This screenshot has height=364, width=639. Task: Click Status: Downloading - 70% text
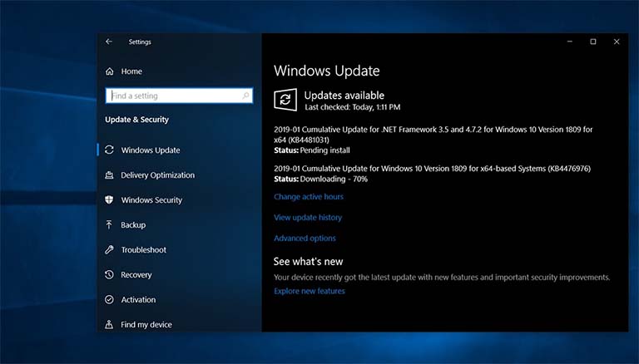pyautogui.click(x=320, y=179)
